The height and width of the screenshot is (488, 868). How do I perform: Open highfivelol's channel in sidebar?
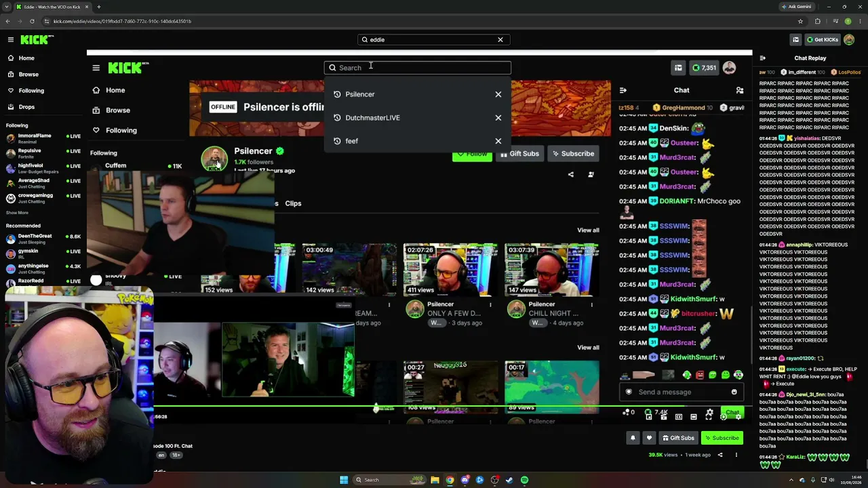[x=43, y=168]
